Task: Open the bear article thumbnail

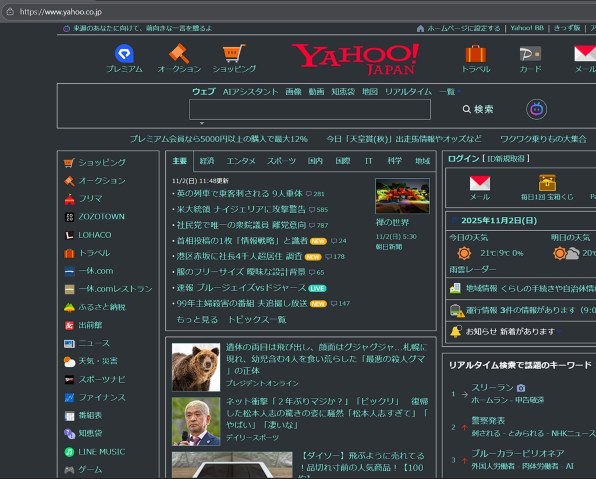Action: tap(196, 367)
